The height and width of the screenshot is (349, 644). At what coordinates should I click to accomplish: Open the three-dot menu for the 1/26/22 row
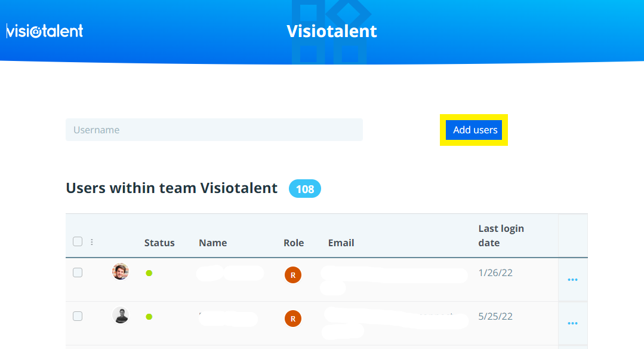[572, 280]
